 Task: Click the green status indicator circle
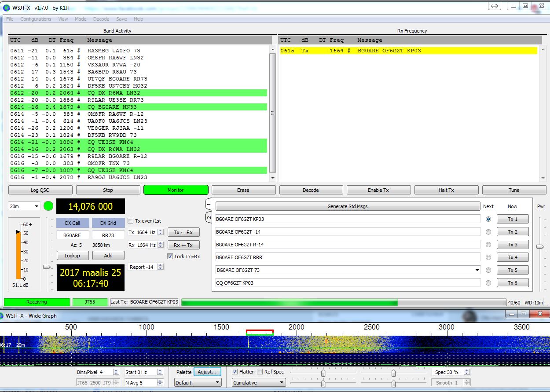pyautogui.click(x=48, y=206)
